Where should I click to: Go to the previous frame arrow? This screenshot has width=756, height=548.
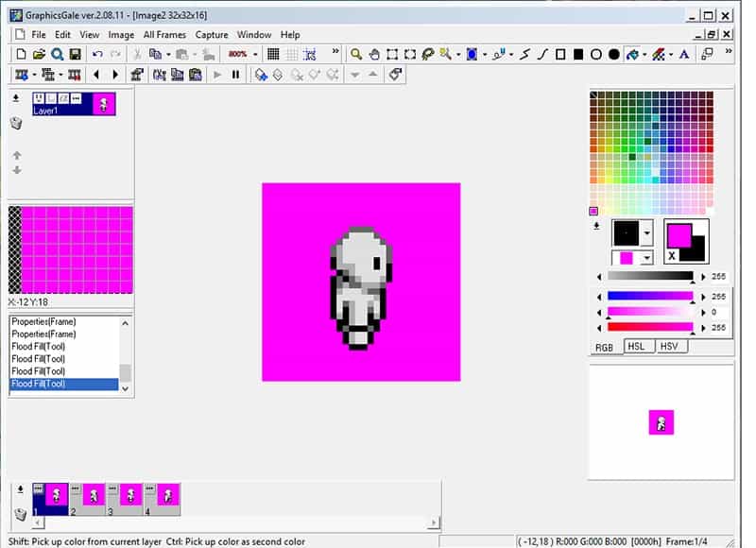pos(96,75)
